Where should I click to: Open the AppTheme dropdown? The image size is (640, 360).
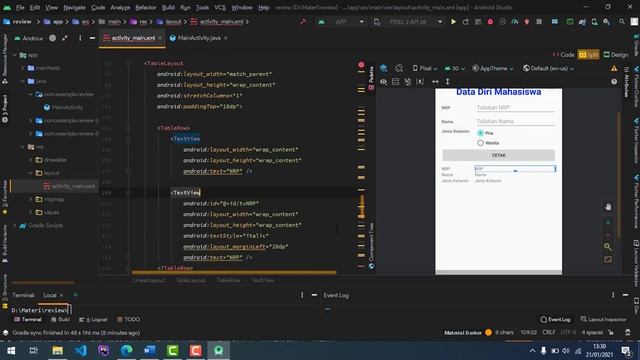coord(493,68)
